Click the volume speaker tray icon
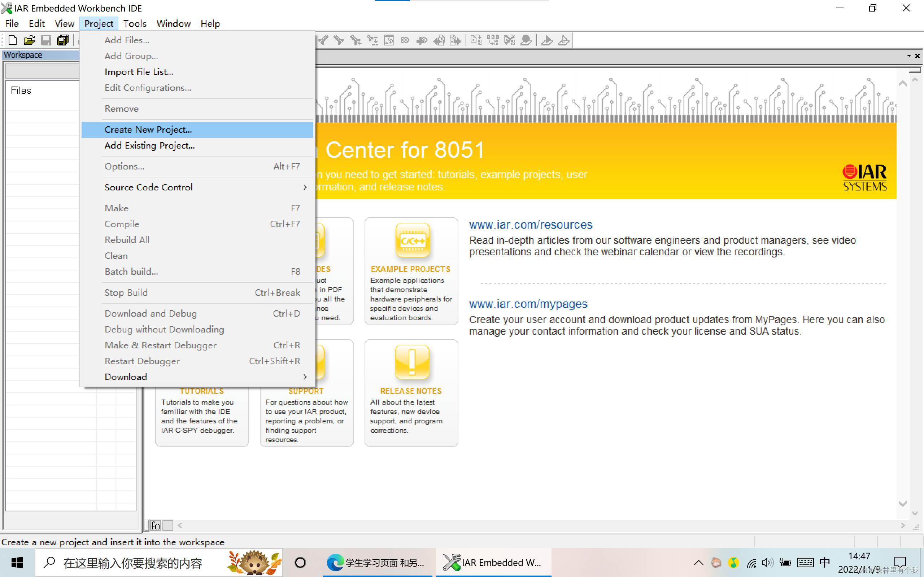The width and height of the screenshot is (924, 577). click(x=767, y=563)
